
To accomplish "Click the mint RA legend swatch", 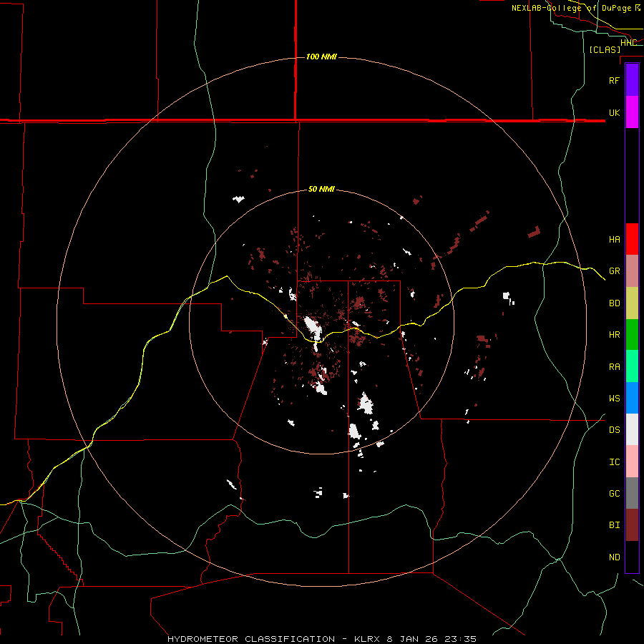I will coord(632,366).
